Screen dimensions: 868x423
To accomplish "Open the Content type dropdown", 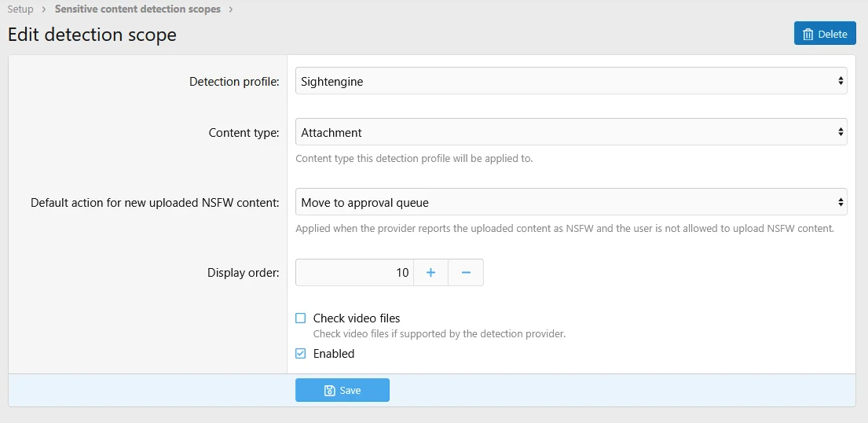I will click(571, 132).
